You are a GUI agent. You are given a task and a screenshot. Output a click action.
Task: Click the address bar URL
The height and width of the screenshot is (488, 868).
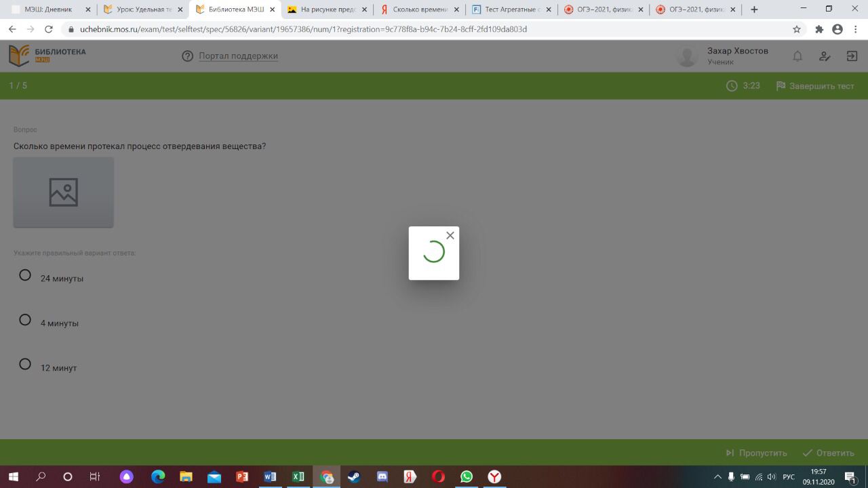click(303, 30)
